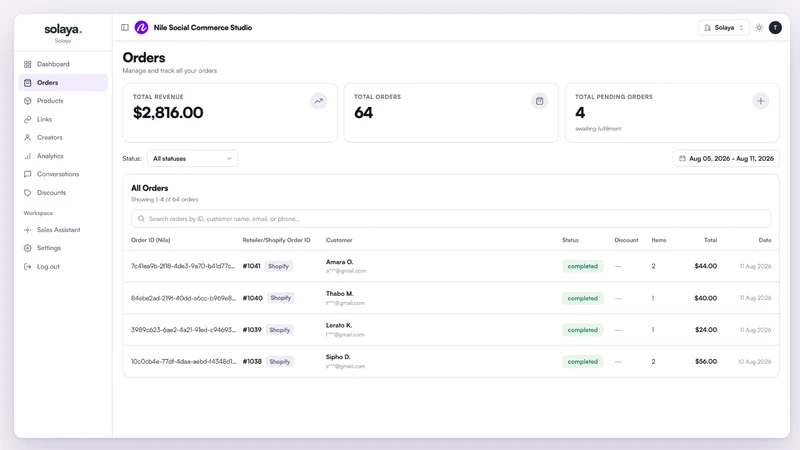Click Shopify order number #1039

click(x=252, y=330)
